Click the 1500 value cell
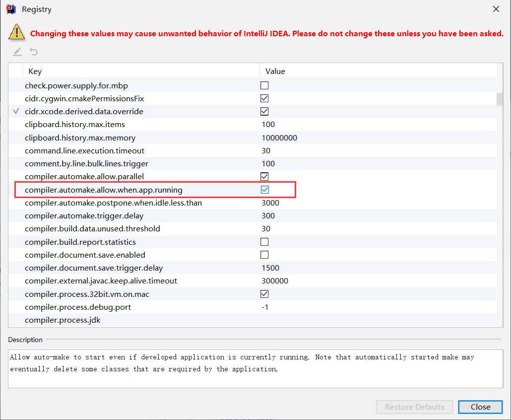 click(270, 268)
